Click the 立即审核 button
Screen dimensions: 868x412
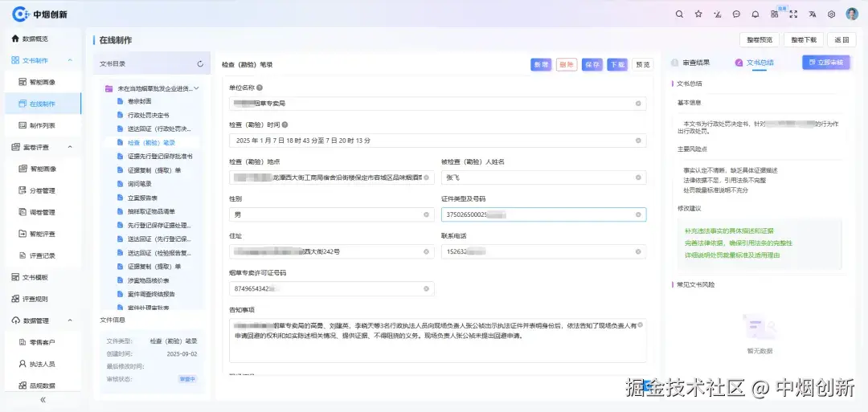[826, 63]
